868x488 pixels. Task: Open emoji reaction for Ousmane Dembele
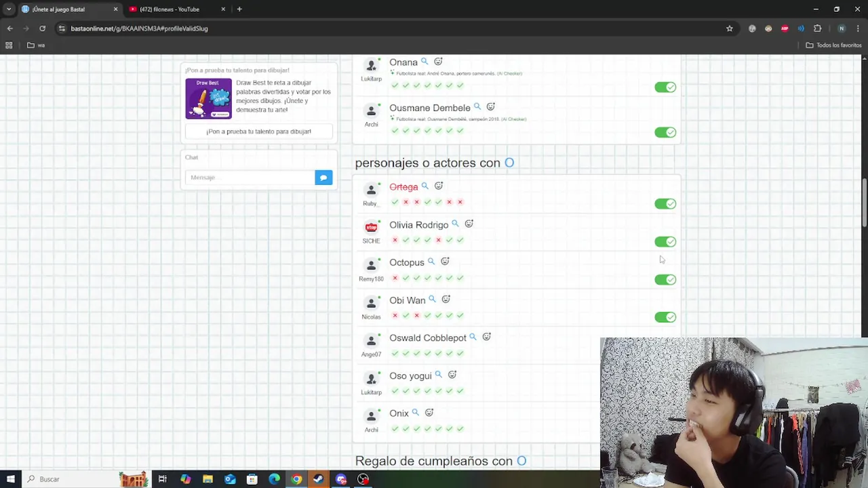[x=491, y=107]
